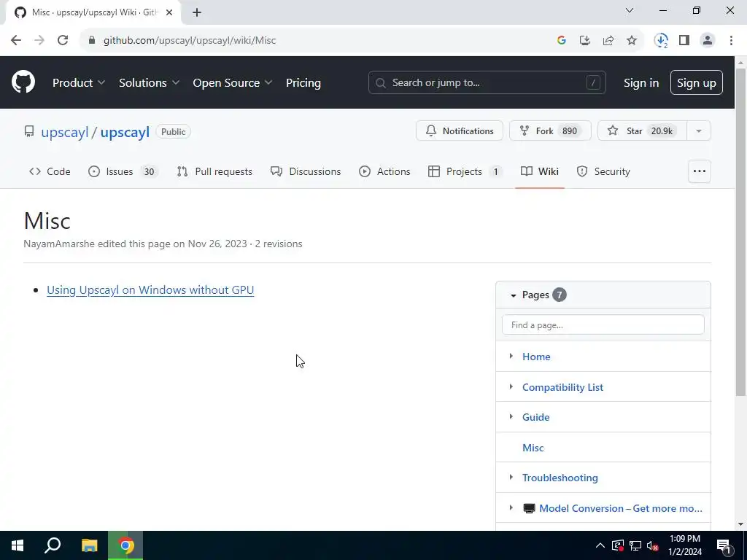Open Using Upscayl on Windows without GPU

[x=150, y=290]
